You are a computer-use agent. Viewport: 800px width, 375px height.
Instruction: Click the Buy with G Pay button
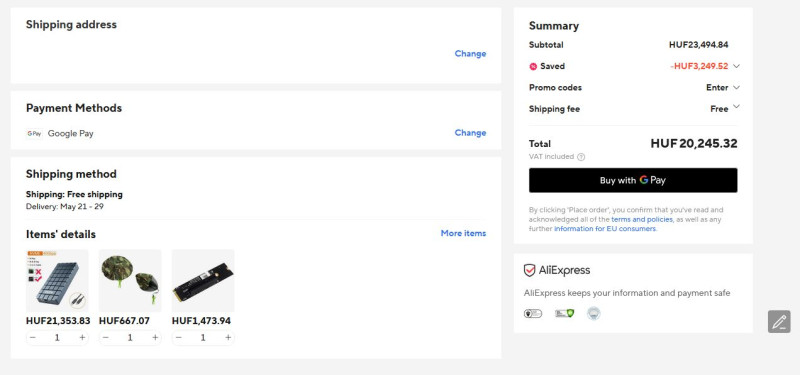[633, 180]
